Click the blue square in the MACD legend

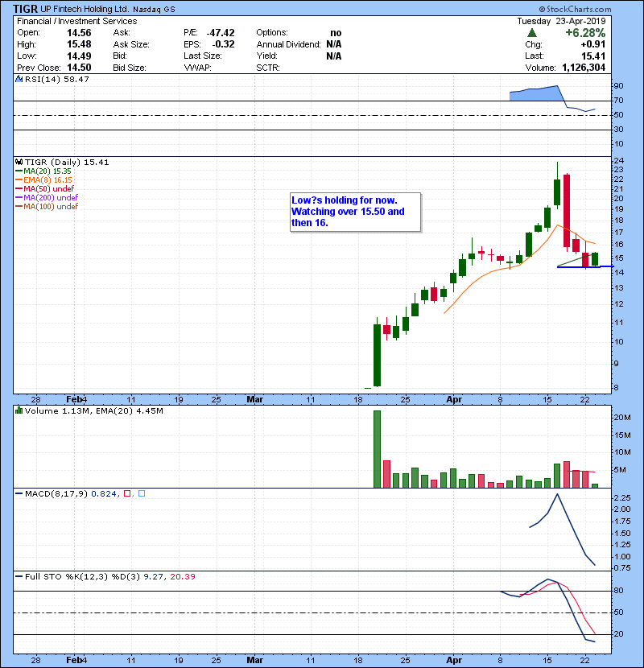(142, 493)
